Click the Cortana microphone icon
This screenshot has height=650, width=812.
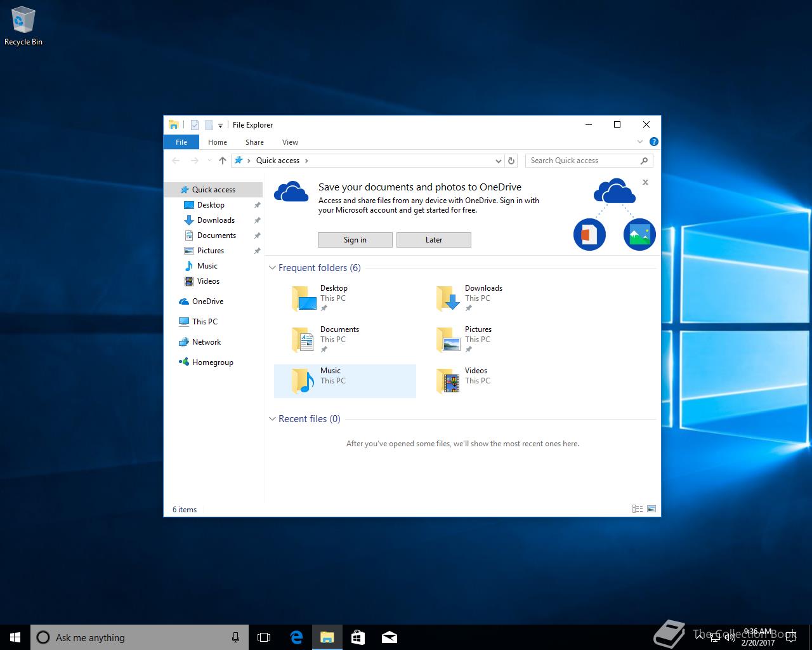pyautogui.click(x=235, y=637)
